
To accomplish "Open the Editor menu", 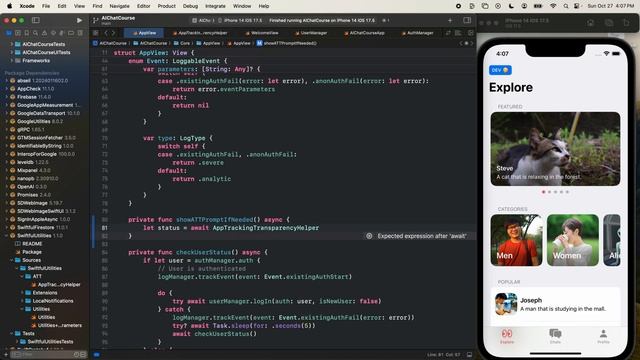I will [143, 6].
